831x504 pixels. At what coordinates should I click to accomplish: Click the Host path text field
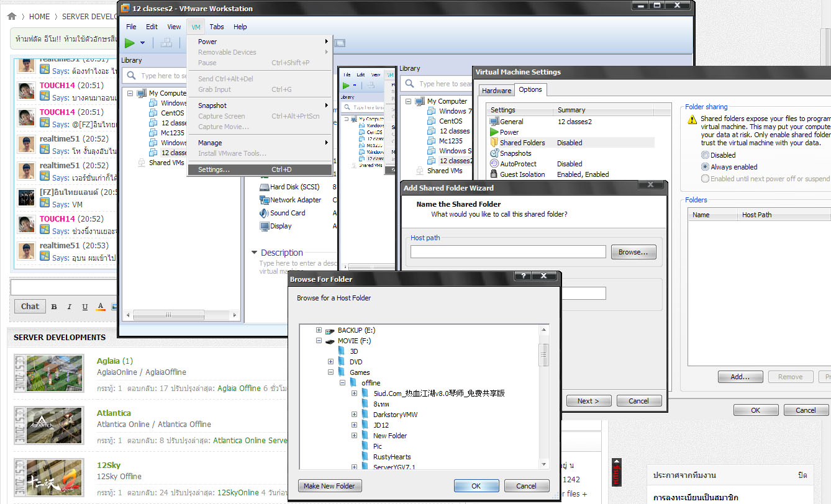tap(507, 252)
